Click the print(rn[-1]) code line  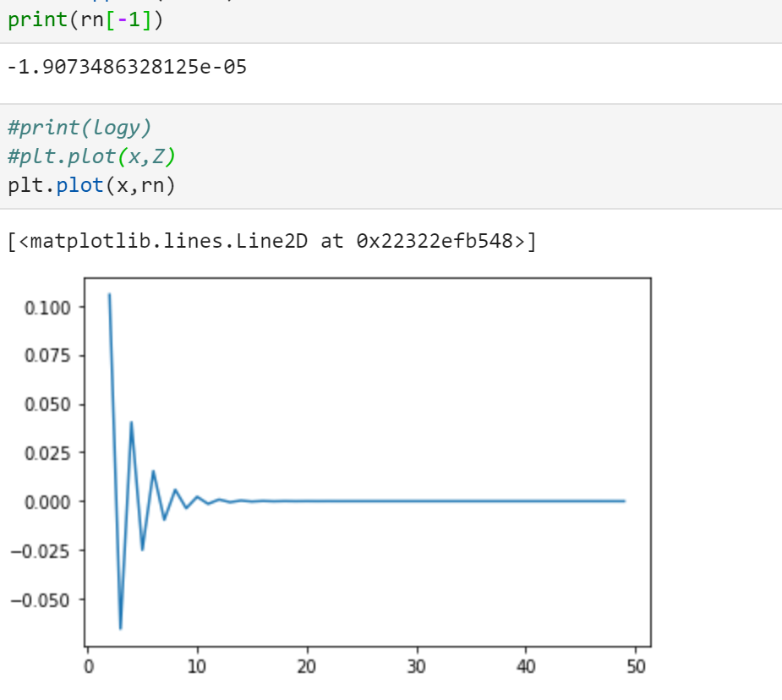[85, 20]
